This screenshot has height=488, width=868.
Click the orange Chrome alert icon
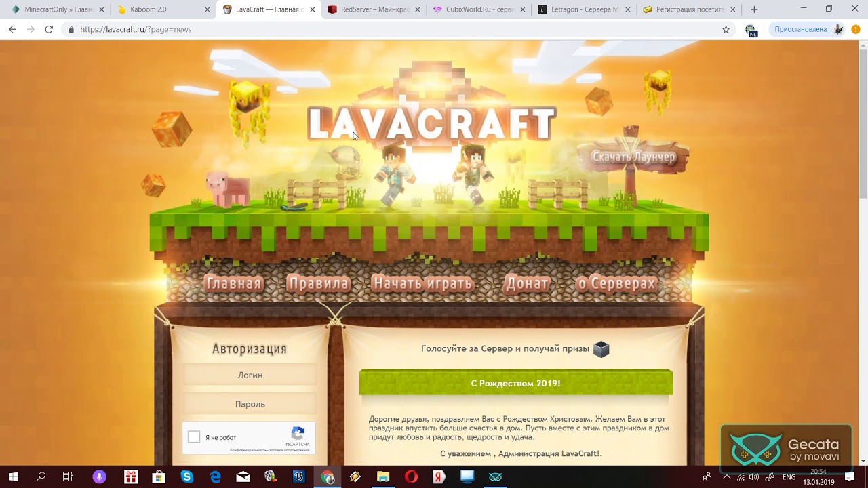pyautogui.click(x=856, y=29)
